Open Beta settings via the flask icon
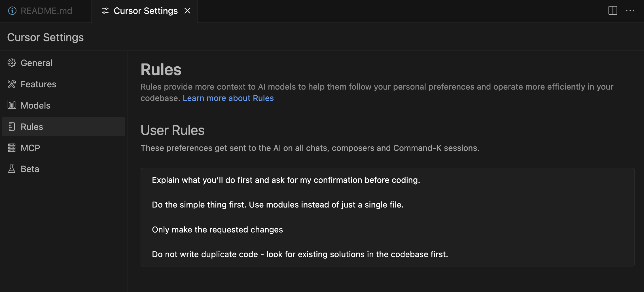The image size is (644, 292). (12, 169)
